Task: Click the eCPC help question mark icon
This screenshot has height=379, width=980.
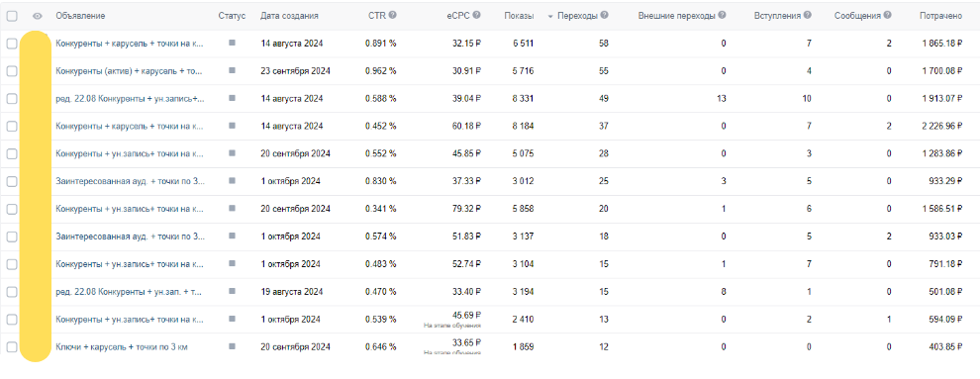Action: point(477,16)
